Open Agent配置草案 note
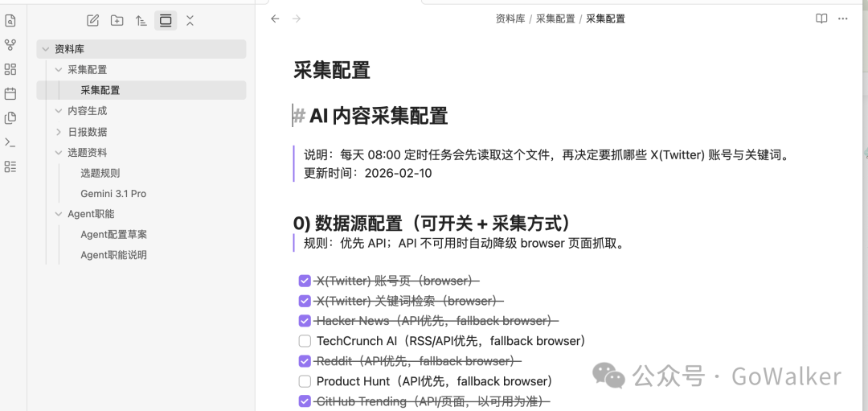The height and width of the screenshot is (411, 868). tap(114, 234)
